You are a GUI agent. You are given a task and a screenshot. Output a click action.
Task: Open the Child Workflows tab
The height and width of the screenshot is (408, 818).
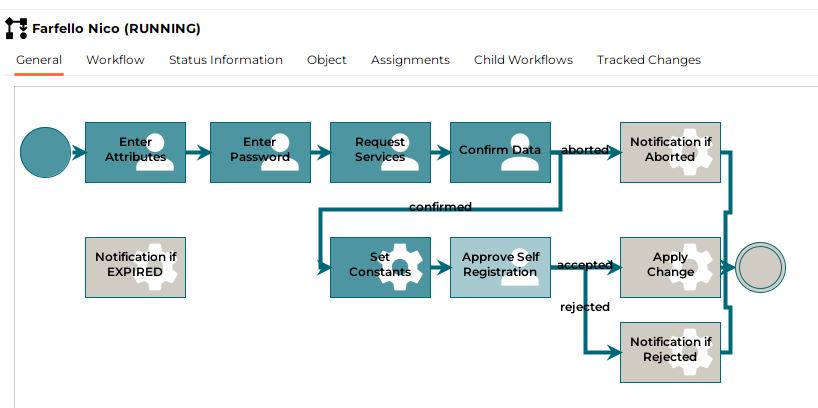tap(523, 60)
